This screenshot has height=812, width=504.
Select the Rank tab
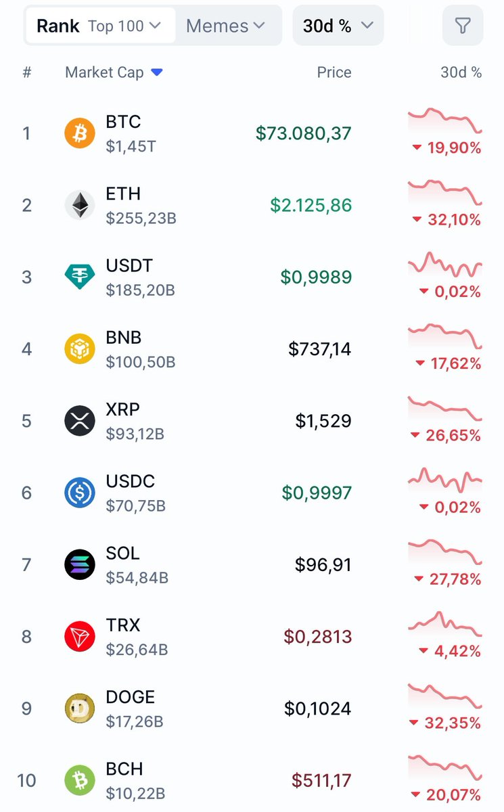(58, 26)
